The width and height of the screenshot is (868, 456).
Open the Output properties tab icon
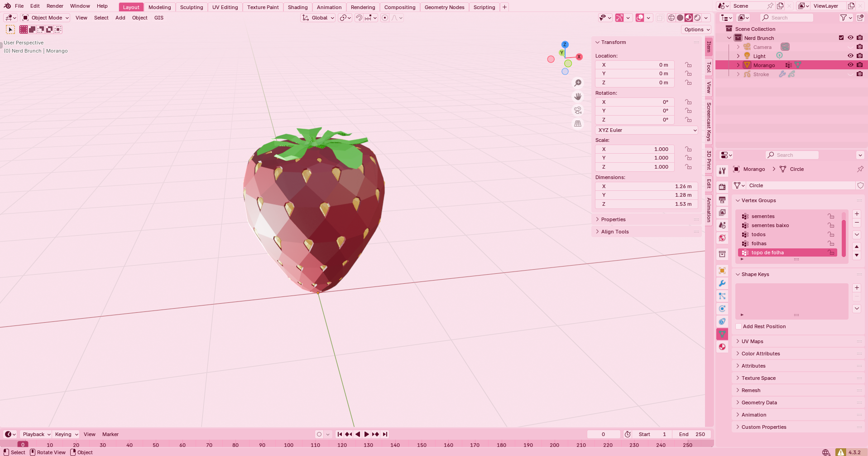point(722,199)
